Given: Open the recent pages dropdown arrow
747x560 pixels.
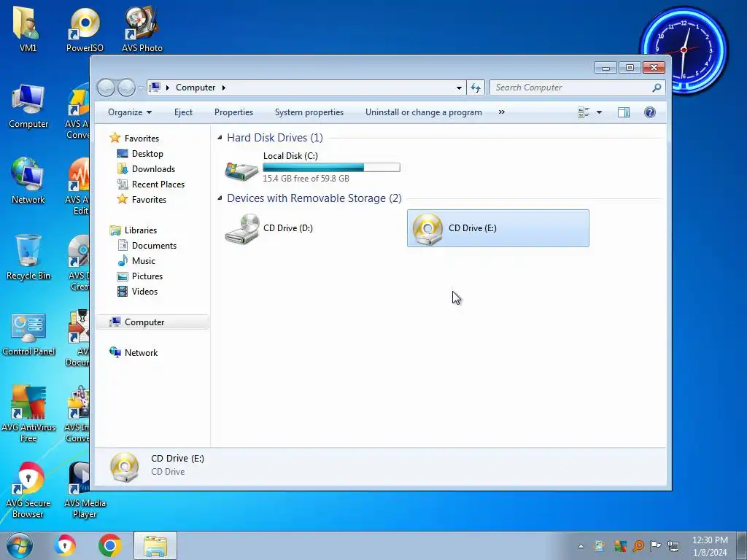Looking at the screenshot, I should click(x=141, y=87).
